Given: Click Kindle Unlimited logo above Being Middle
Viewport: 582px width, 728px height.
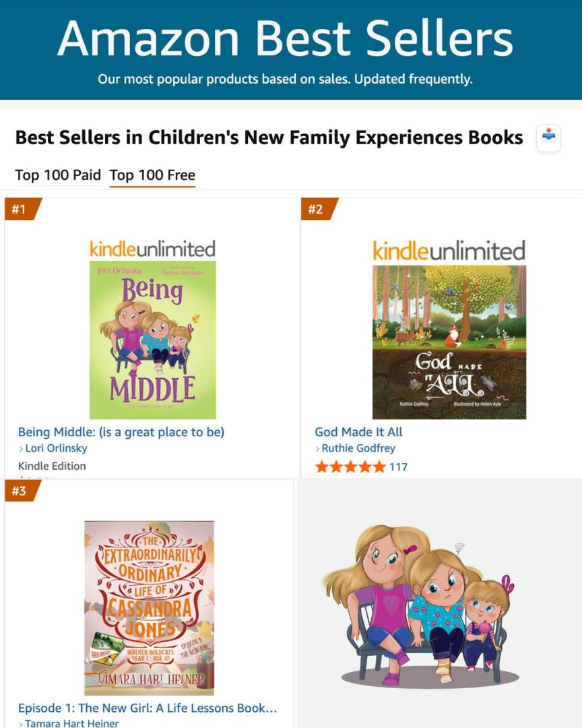Looking at the screenshot, I should [152, 249].
